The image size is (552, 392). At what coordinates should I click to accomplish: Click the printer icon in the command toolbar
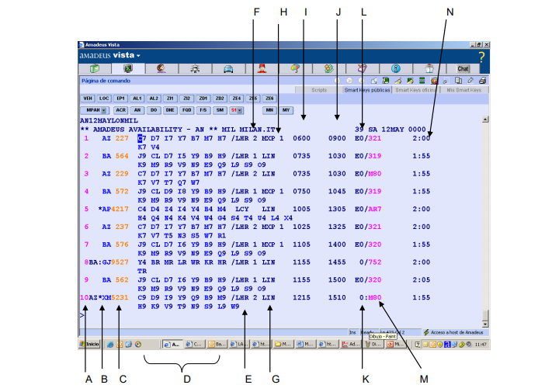[x=482, y=81]
